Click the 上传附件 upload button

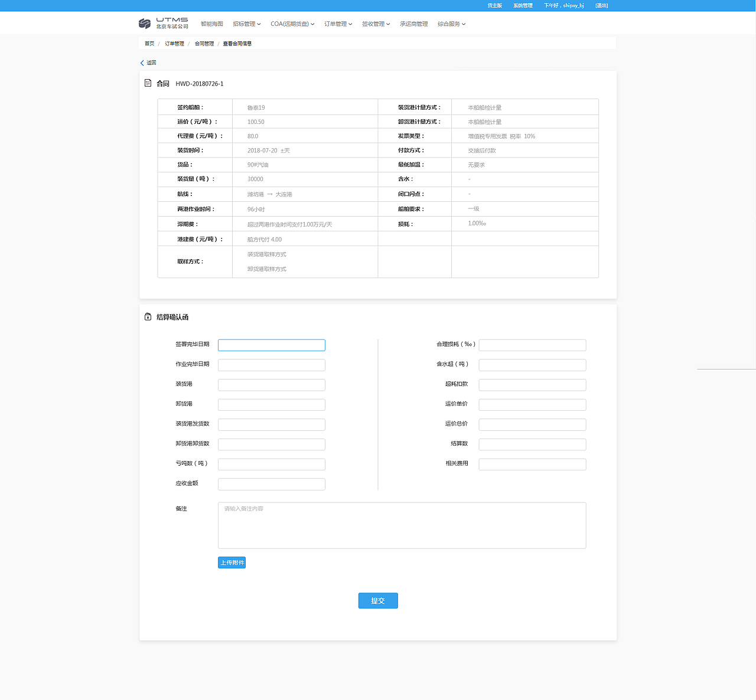pyautogui.click(x=232, y=562)
